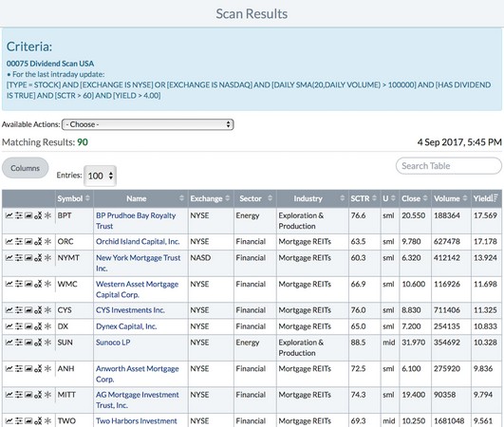Open slider settings icon in DX row
Viewport: 504px width, 427px height.
19,326
